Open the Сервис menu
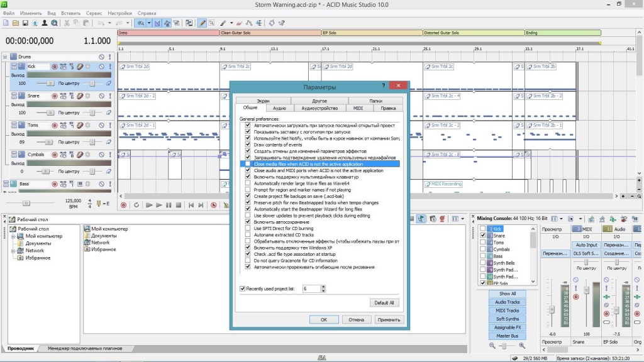The width and height of the screenshot is (644, 362). 94,13
